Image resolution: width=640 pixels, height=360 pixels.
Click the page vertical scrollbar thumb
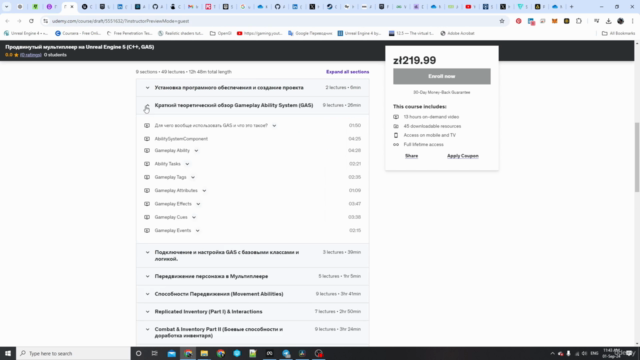[637, 157]
